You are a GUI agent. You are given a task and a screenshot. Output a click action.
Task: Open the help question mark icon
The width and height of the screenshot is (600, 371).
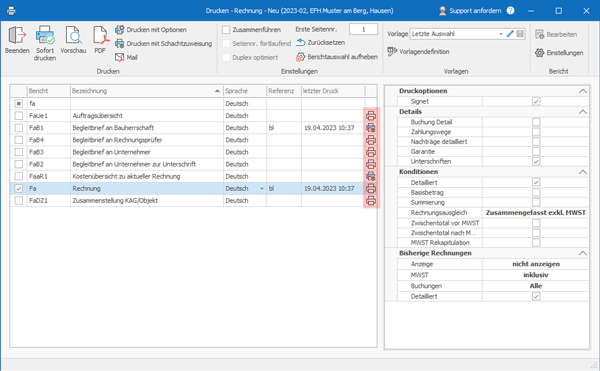(x=510, y=11)
